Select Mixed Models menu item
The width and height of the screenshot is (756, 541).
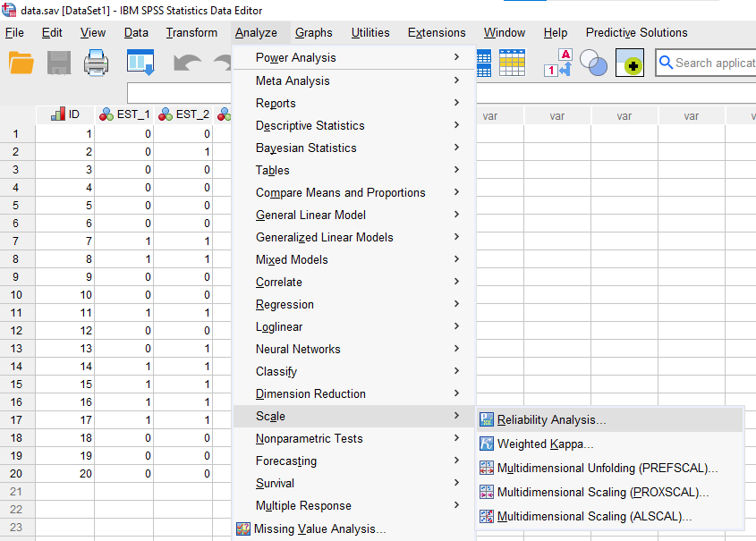354,259
